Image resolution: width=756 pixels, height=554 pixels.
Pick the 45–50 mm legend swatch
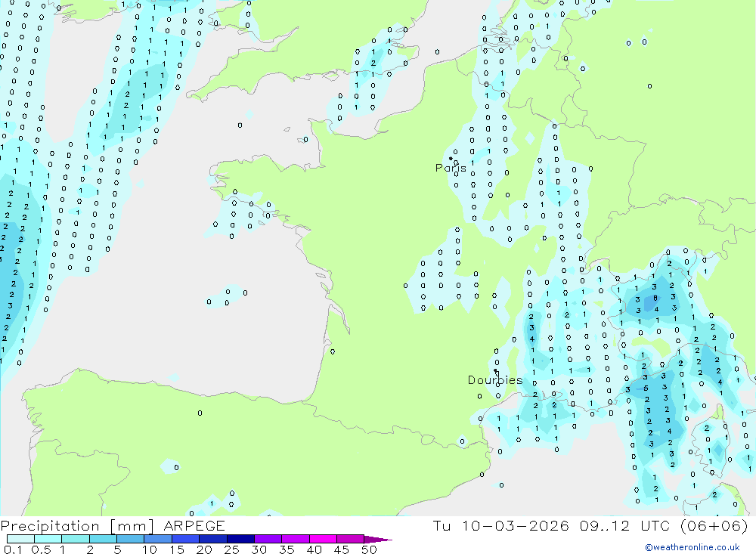click(x=350, y=539)
